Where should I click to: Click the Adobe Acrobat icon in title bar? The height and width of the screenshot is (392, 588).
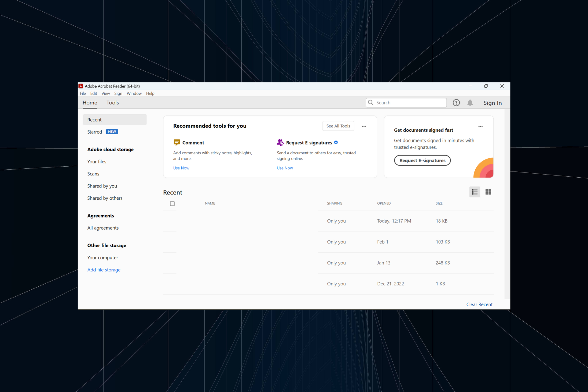tap(81, 86)
